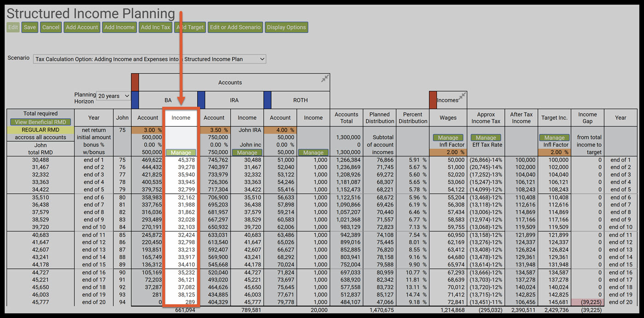Click the Add Target button

coord(190,27)
